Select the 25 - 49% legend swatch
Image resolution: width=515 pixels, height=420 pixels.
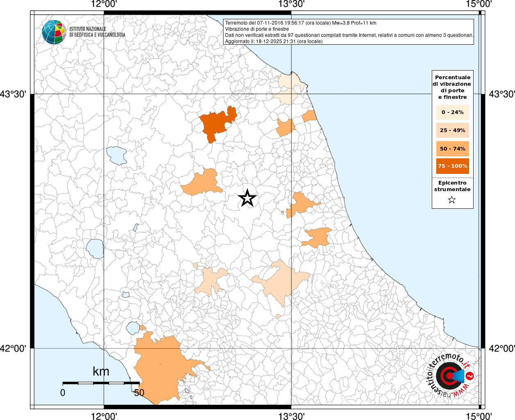[x=453, y=130]
